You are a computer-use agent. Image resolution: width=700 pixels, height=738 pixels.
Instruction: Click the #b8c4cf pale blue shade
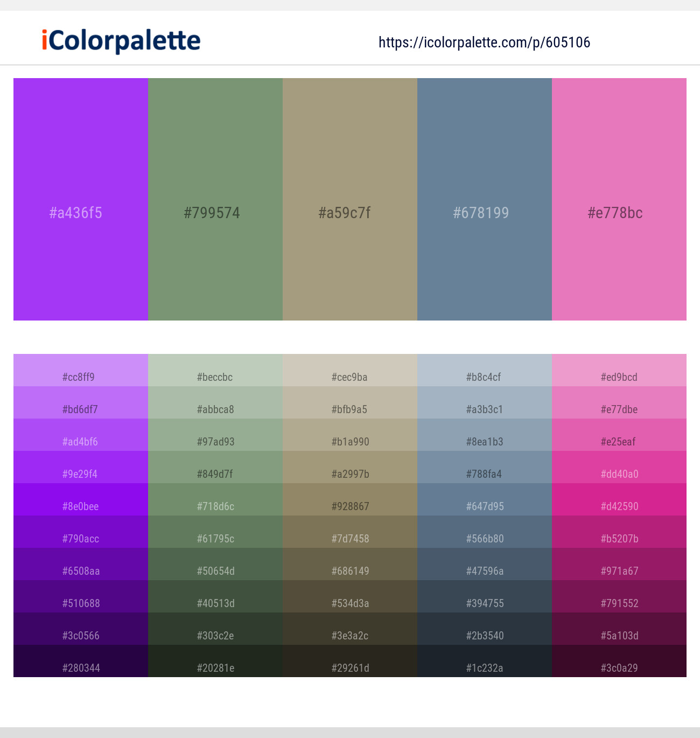485,370
